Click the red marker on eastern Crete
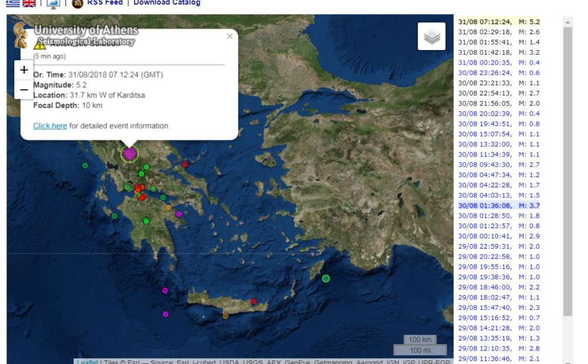This screenshot has height=364, width=588. [253, 301]
